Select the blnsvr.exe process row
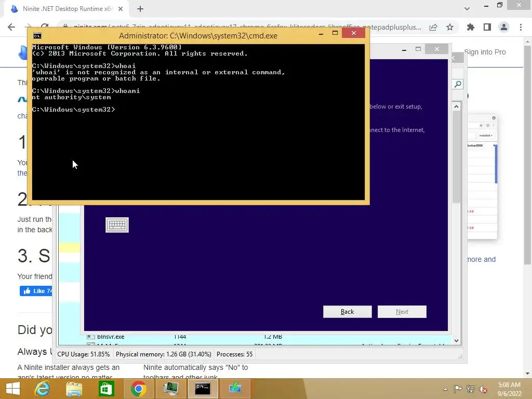 (255, 337)
